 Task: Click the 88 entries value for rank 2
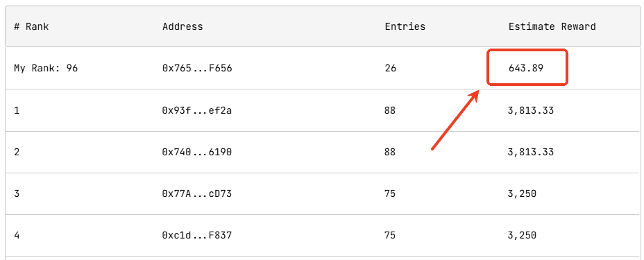pyautogui.click(x=390, y=152)
